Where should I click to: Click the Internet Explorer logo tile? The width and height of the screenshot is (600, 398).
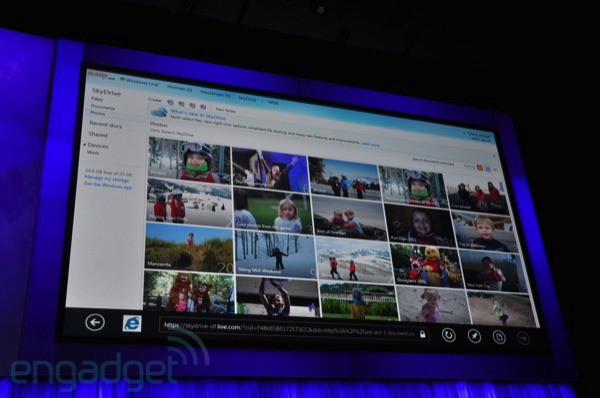(132, 324)
